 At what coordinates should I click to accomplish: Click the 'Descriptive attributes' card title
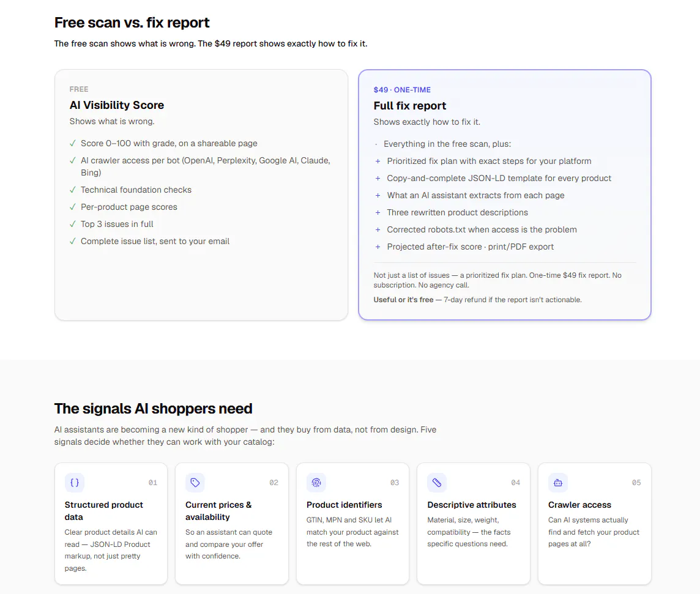coord(471,505)
